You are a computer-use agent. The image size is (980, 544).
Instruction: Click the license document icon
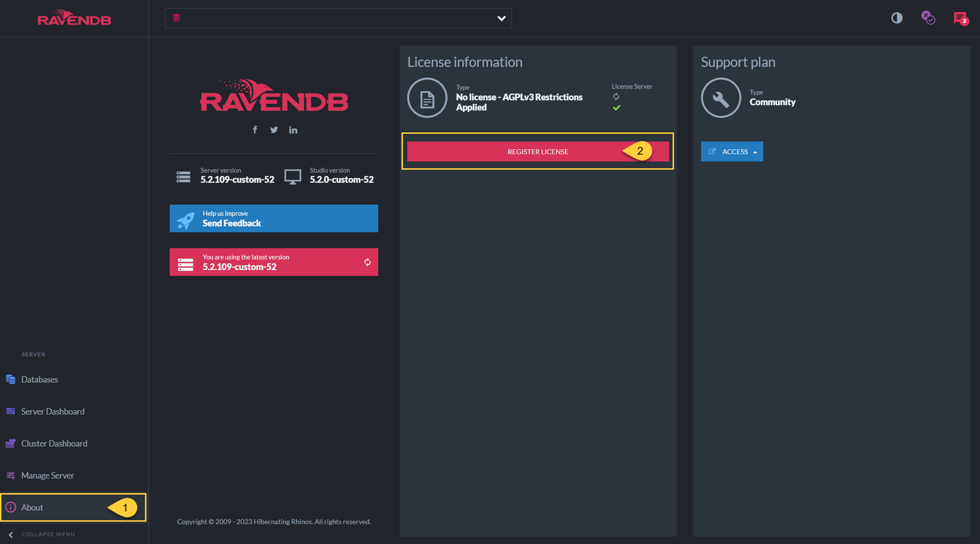pos(427,98)
